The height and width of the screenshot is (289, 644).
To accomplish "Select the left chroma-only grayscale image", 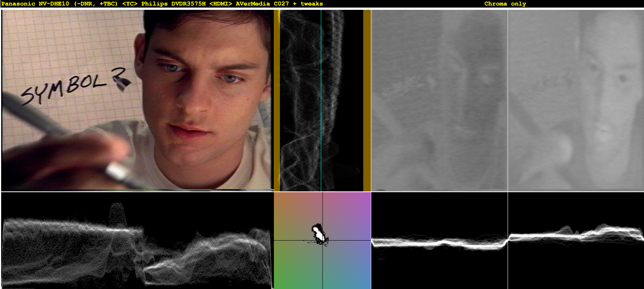I will pos(439,100).
